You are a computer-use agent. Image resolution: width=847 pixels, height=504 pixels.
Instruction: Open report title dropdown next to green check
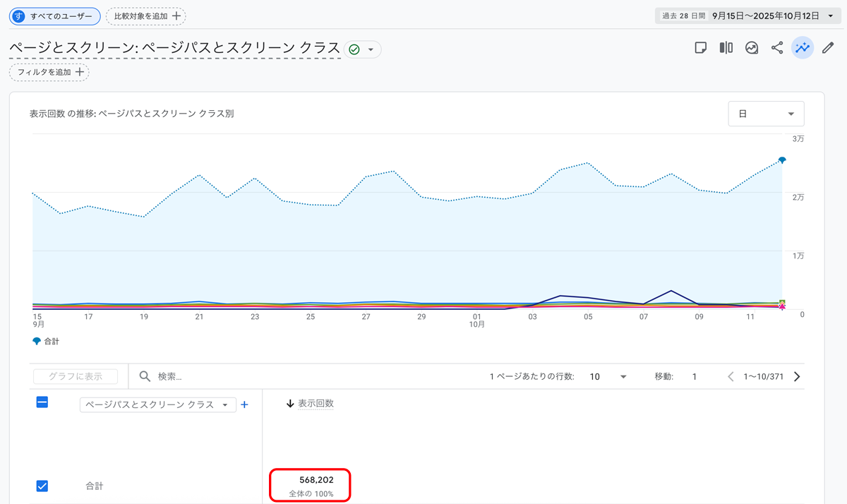(x=371, y=49)
